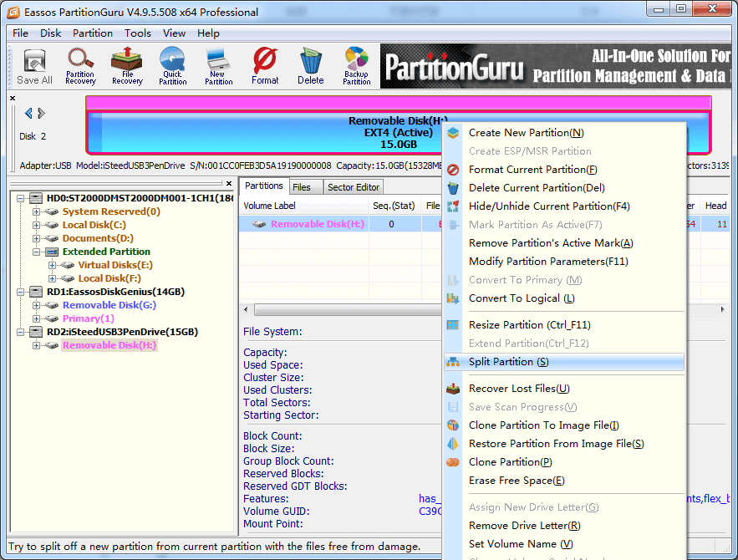Collapse the HD0 ST2000DM disk node
The width and height of the screenshot is (738, 560).
click(x=21, y=199)
